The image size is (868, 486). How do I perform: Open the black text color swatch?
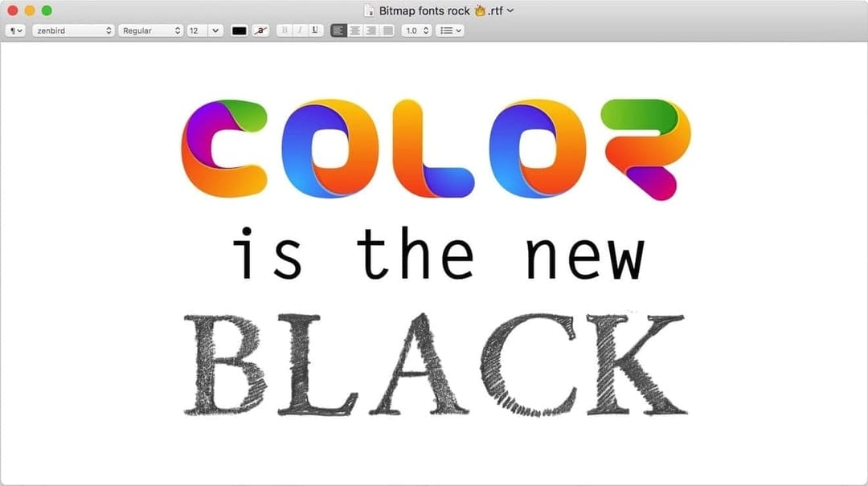(239, 31)
